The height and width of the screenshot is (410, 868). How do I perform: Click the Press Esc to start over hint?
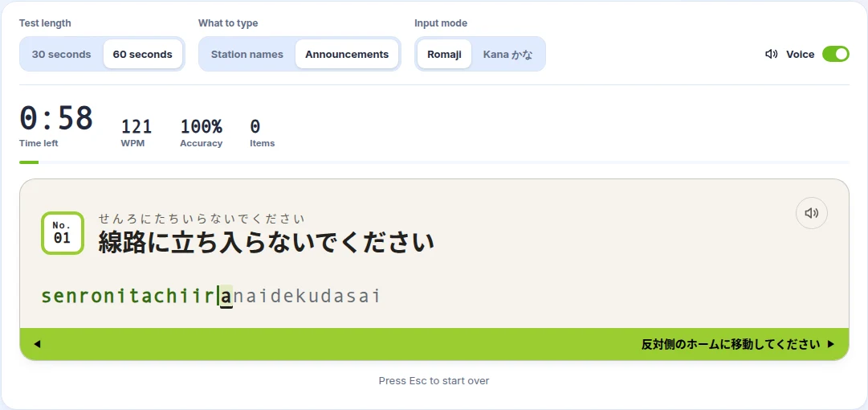pyautogui.click(x=434, y=380)
